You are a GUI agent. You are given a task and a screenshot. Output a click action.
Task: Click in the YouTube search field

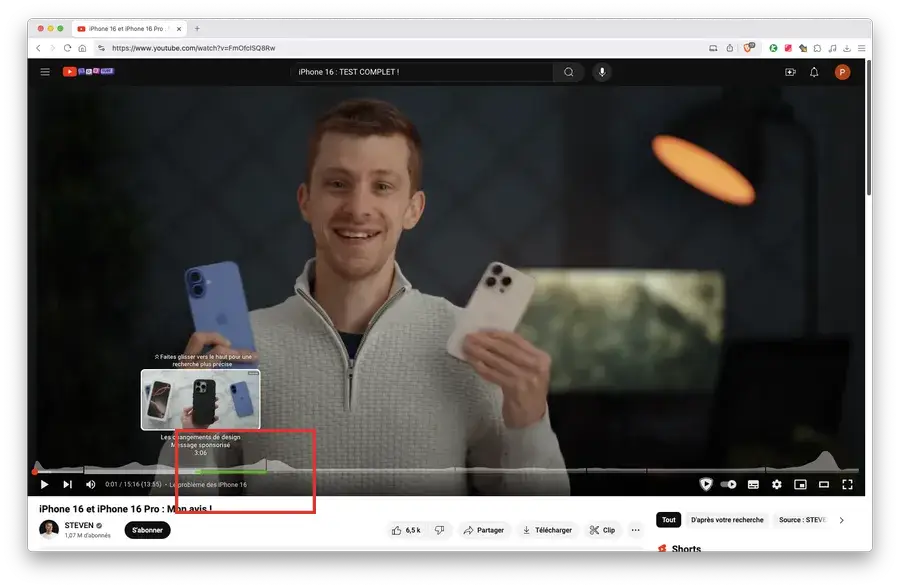click(x=421, y=72)
